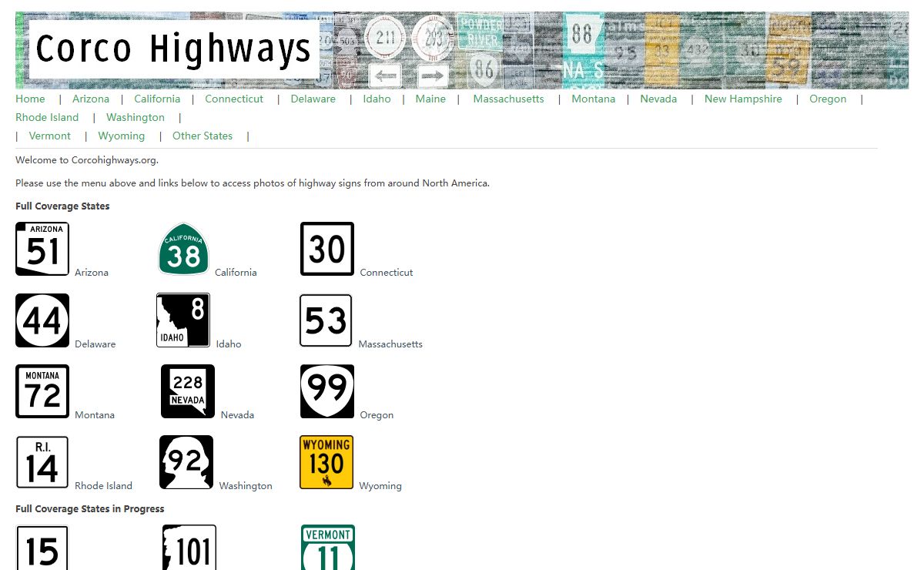
Task: Select the yellow Wyoming 130 sign
Action: [326, 462]
